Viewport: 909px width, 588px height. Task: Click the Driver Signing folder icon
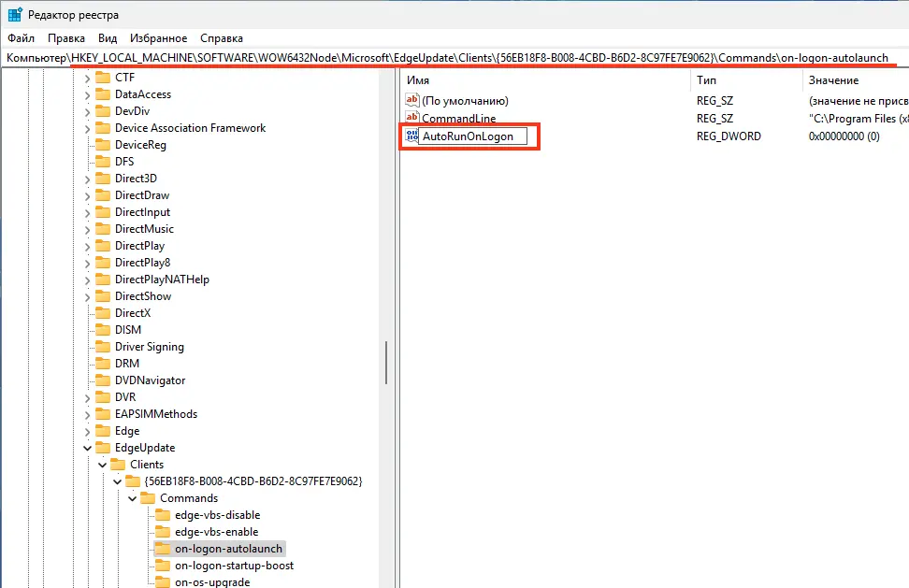(103, 347)
